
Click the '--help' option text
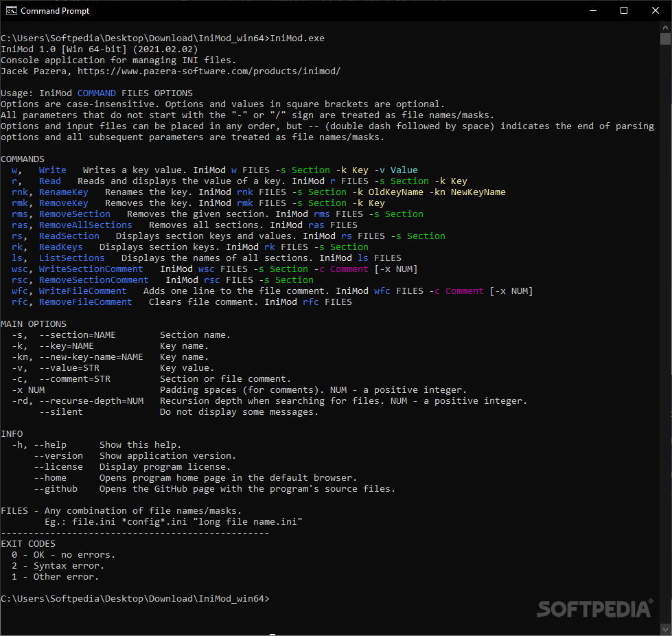pos(49,445)
